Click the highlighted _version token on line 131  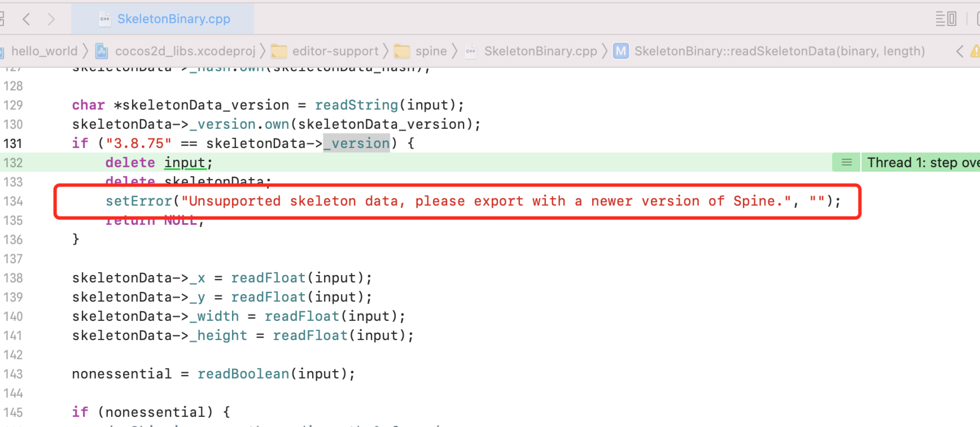pos(356,143)
